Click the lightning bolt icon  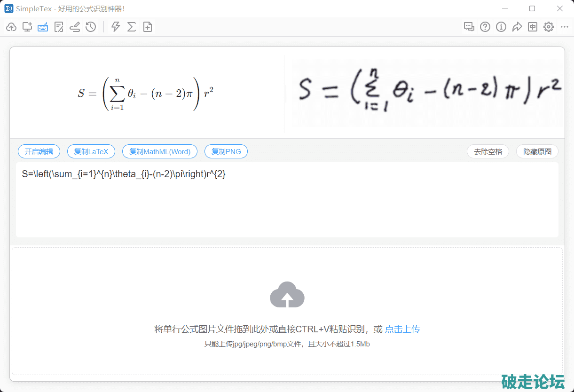[x=116, y=27]
